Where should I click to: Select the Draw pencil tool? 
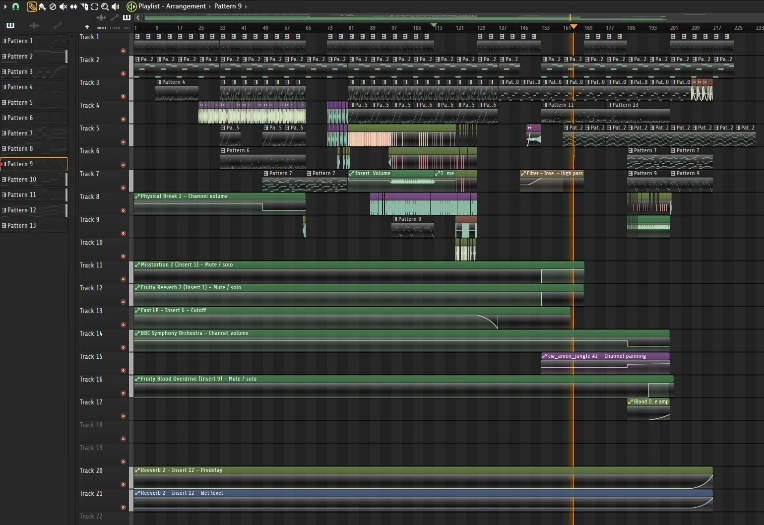pos(32,6)
